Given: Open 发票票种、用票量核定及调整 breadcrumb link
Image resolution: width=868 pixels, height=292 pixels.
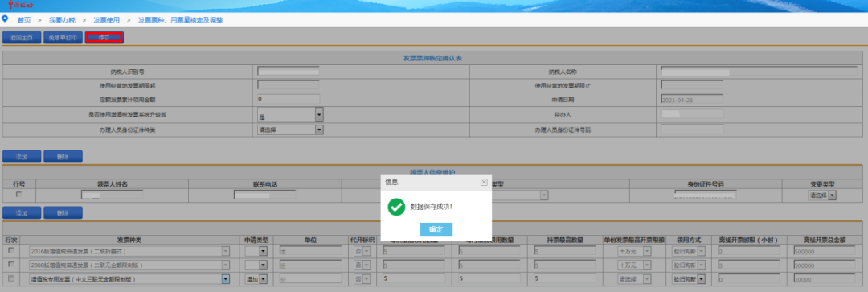Looking at the screenshot, I should point(180,19).
